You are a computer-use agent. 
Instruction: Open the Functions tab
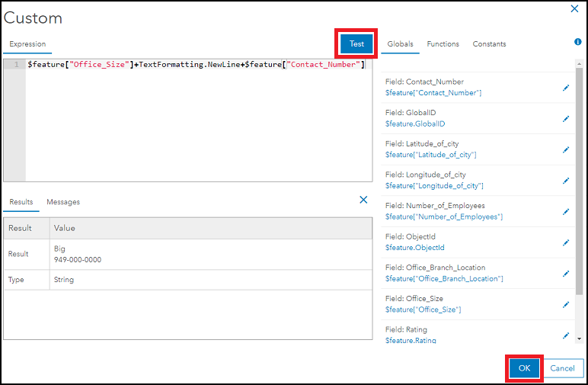click(443, 44)
